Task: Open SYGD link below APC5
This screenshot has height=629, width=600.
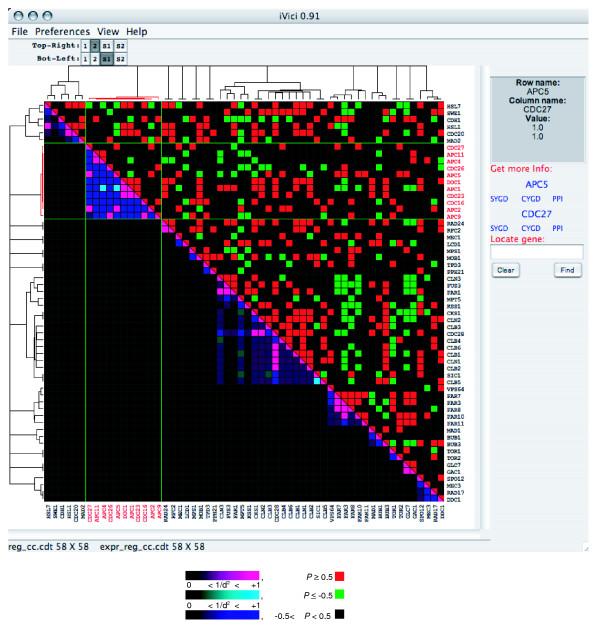Action: tap(499, 199)
